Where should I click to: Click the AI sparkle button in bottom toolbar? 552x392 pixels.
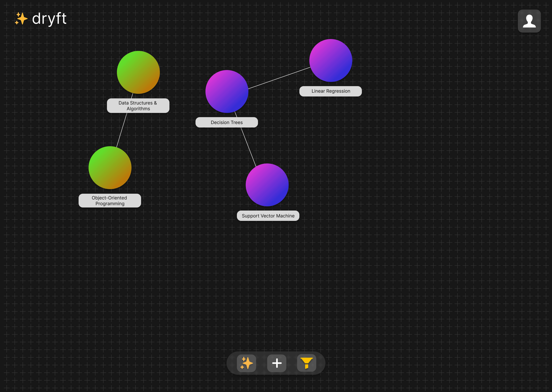[x=246, y=363]
